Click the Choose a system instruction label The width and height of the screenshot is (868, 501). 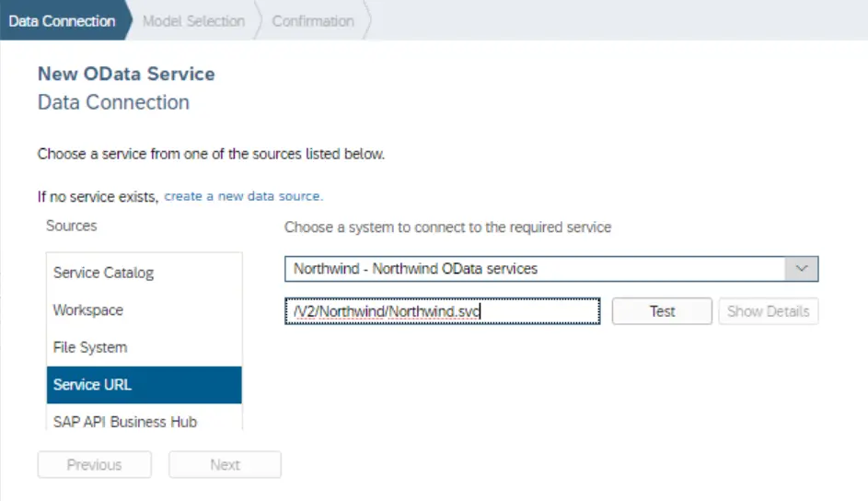[x=447, y=227]
